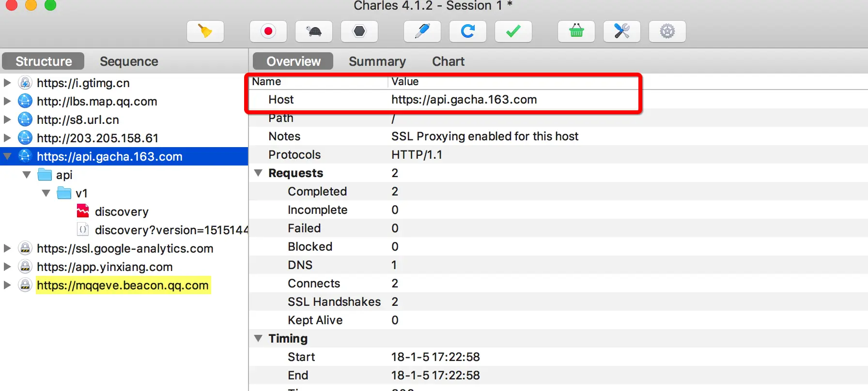868x391 pixels.
Task: Select http://s8.url.cn in the tree
Action: click(77, 120)
